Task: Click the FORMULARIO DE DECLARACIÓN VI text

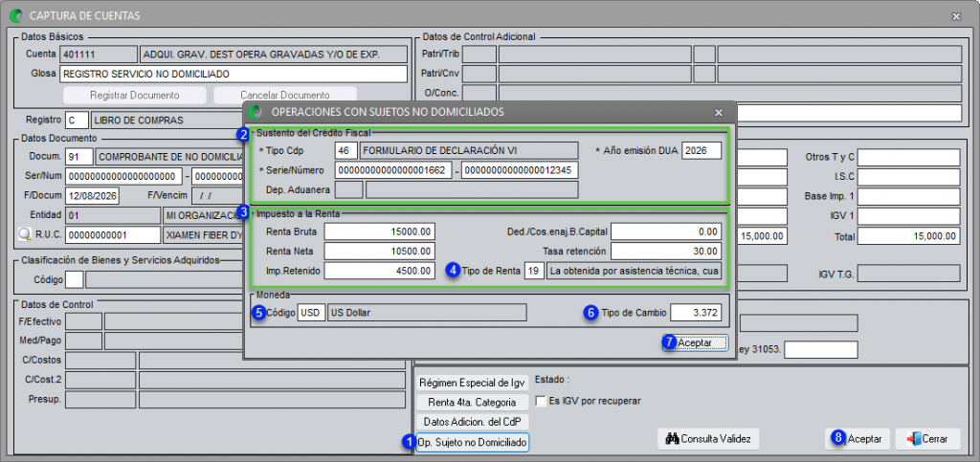Action: tap(440, 150)
